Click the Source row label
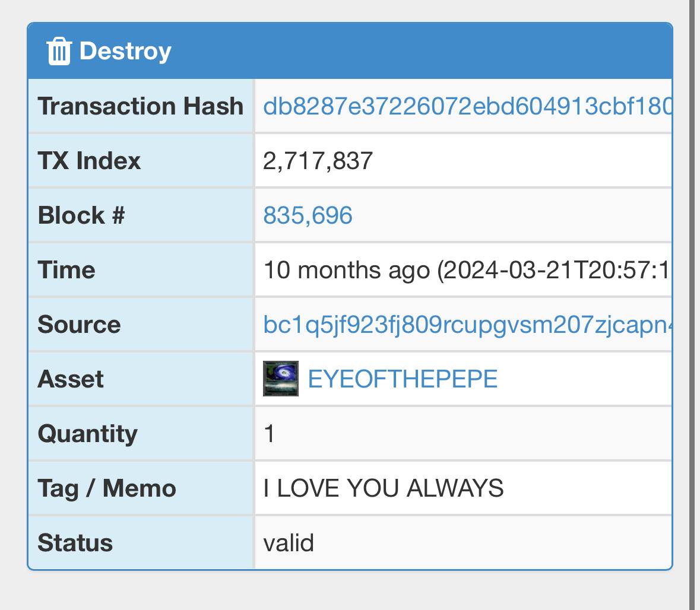 coord(79,325)
